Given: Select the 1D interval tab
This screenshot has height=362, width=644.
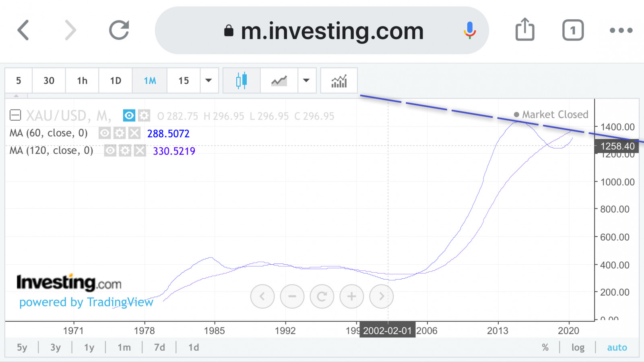Looking at the screenshot, I should (116, 81).
